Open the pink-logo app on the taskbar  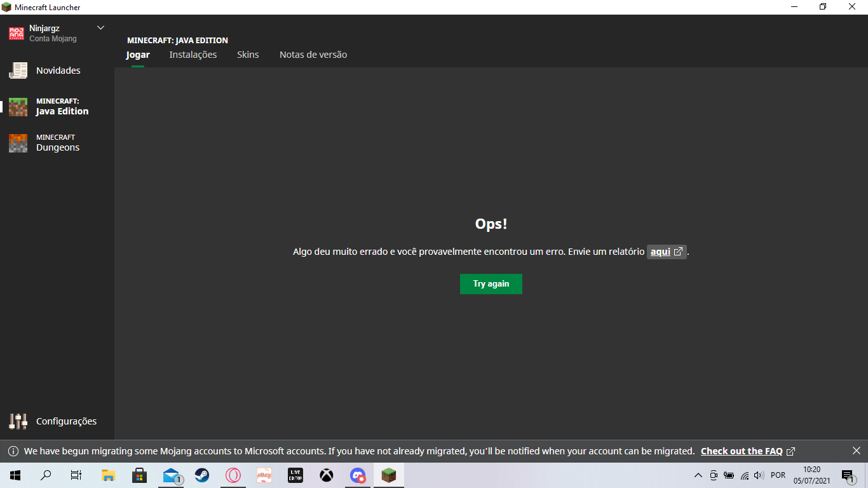[x=264, y=475]
